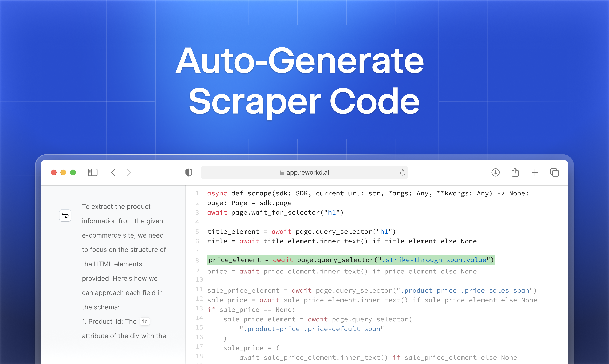This screenshot has height=364, width=609.
Task: Toggle the Safari sidebar icon
Action: (93, 172)
